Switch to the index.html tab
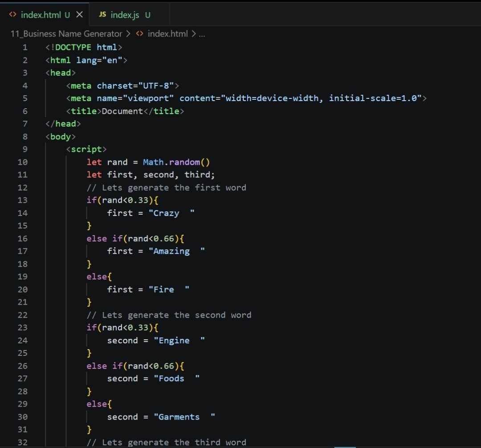The width and height of the screenshot is (481, 448). (45, 15)
